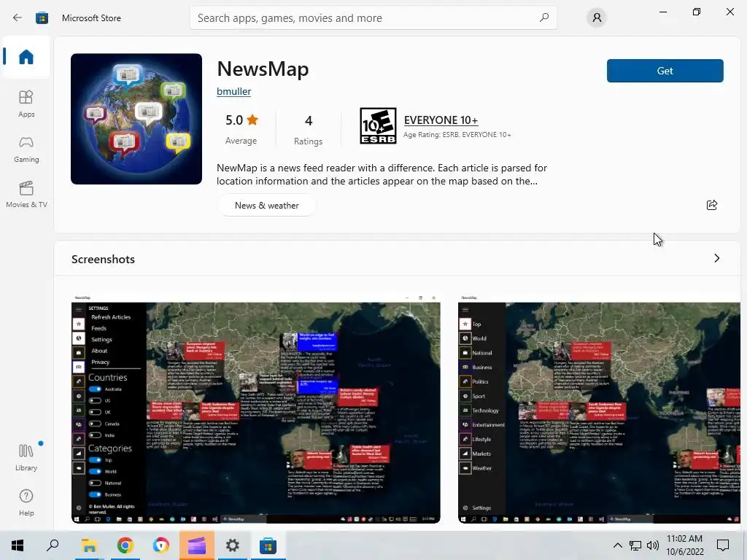This screenshot has height=560, width=747.
Task: Click the NewsMap description text
Action: point(382,174)
